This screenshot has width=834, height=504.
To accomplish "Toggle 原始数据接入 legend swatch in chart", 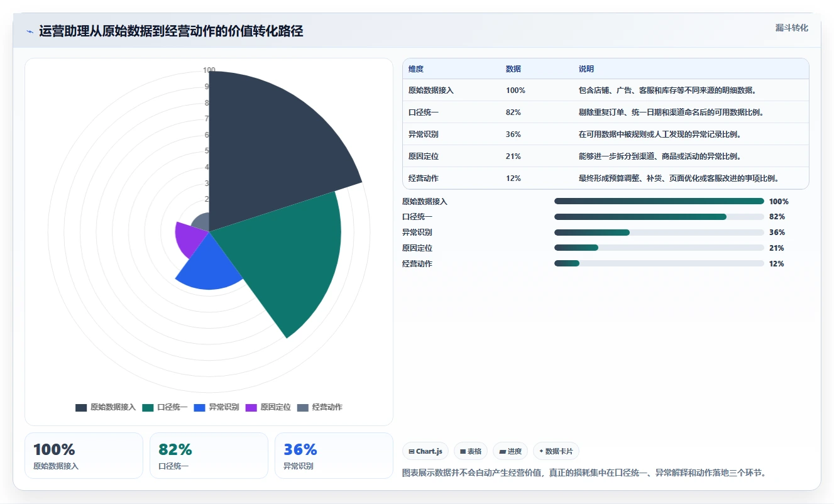I will coord(81,407).
